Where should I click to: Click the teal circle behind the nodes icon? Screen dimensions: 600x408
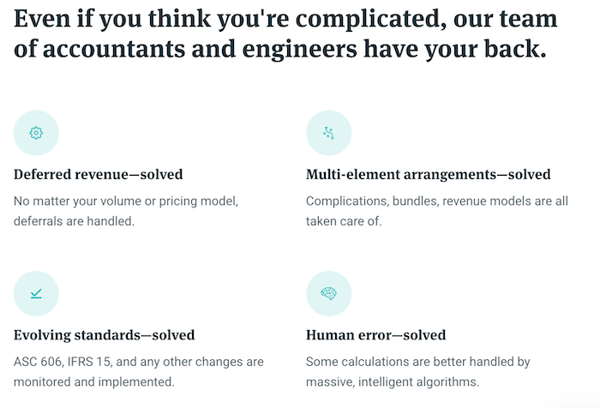[x=329, y=133]
